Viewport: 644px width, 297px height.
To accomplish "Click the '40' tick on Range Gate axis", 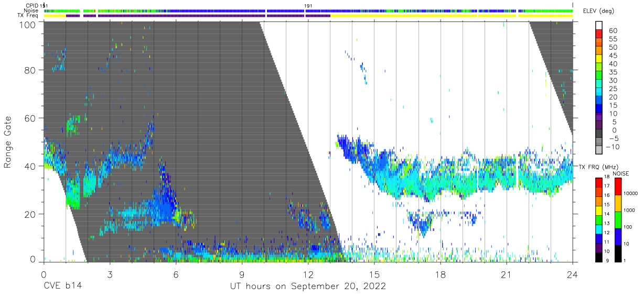I will click(30, 166).
